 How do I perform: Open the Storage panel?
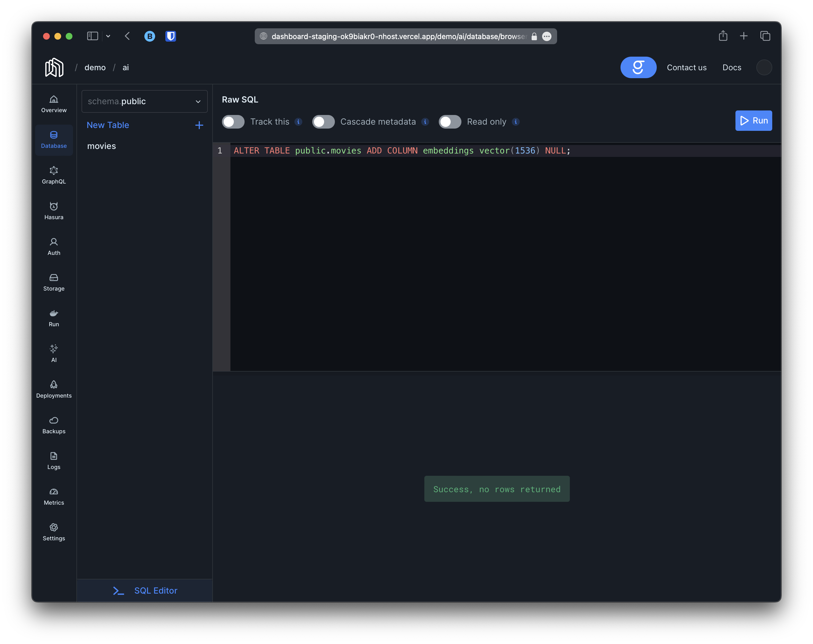point(54,282)
